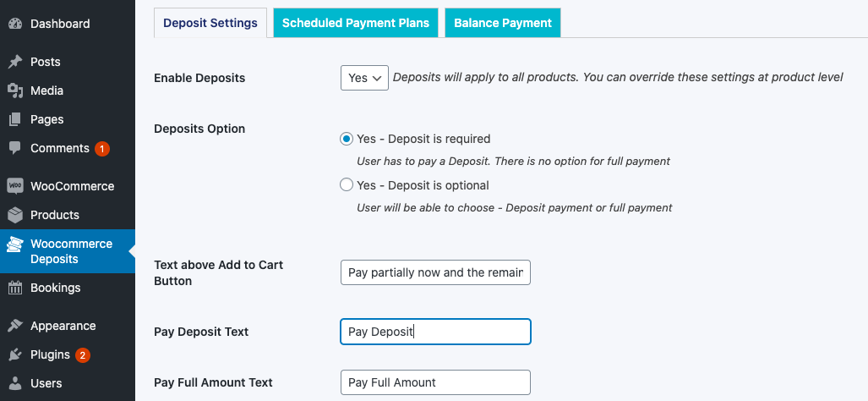Click 'User will be able to choose' description
Screen dimensions: 868x401
tap(514, 208)
